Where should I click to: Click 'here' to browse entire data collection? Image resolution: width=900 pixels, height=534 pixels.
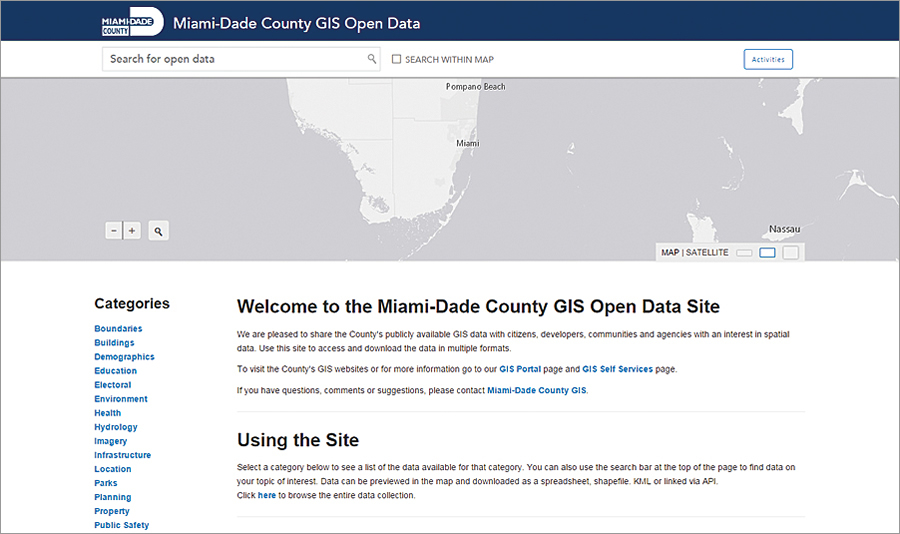tap(266, 496)
